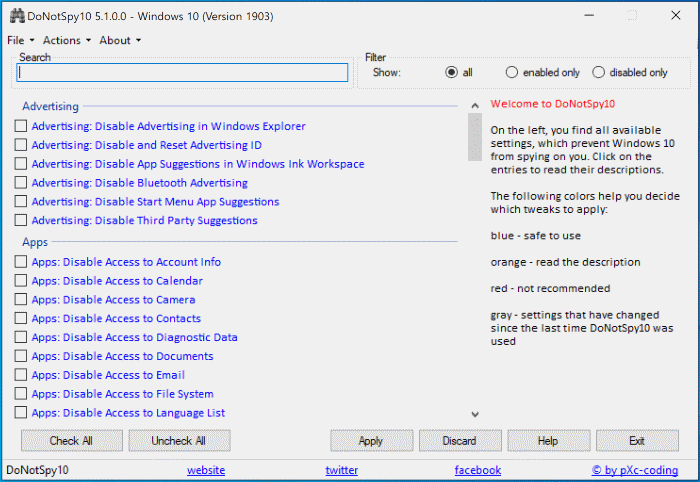Click the 'Welcome to DoNotSpy10' heading
The image size is (700, 482).
(x=553, y=104)
